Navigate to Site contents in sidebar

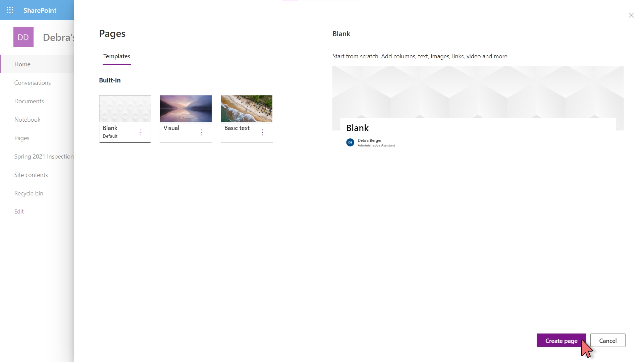tap(31, 174)
